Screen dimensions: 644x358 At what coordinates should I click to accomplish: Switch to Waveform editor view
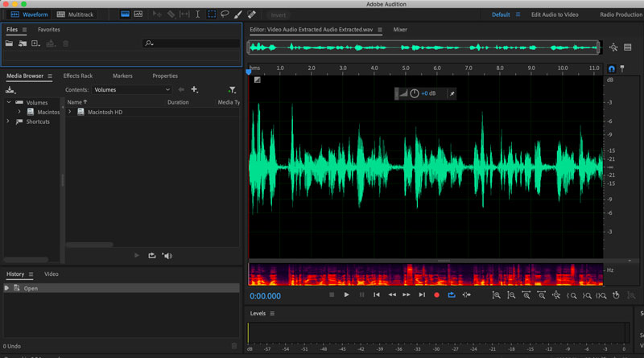29,14
